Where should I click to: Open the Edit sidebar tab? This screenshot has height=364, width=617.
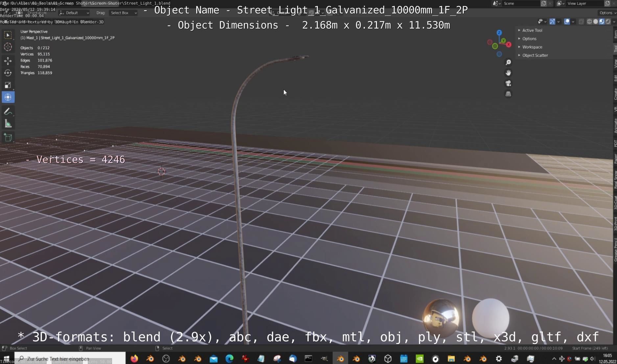click(x=615, y=78)
